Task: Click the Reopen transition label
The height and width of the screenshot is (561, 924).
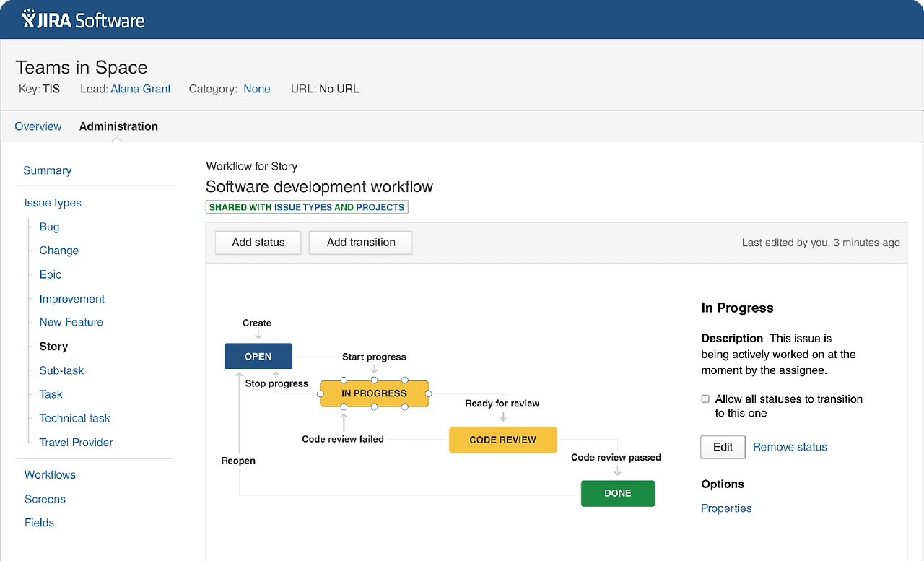Action: [x=238, y=461]
